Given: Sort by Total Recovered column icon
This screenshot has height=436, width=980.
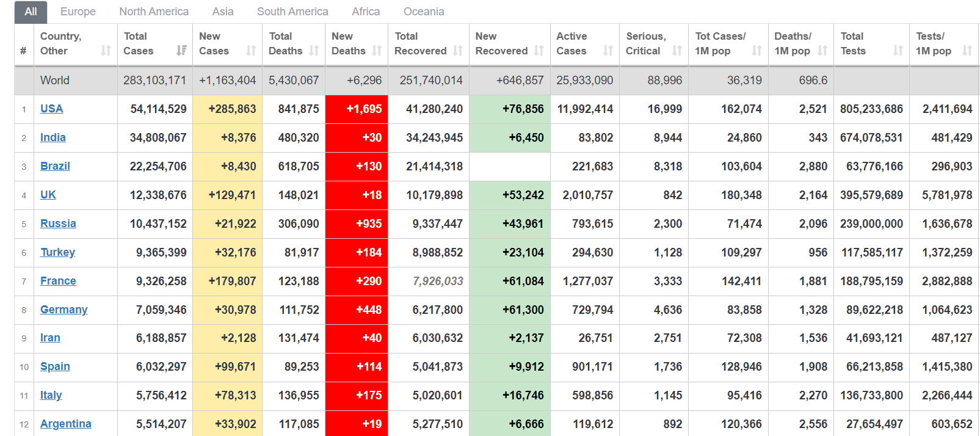Looking at the screenshot, I should [x=458, y=51].
